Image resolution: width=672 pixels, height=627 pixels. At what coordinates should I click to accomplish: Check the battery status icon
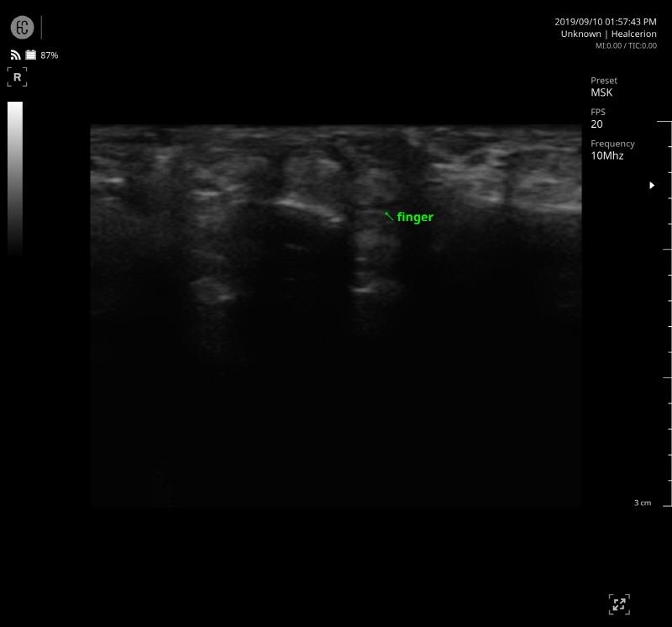[31, 55]
